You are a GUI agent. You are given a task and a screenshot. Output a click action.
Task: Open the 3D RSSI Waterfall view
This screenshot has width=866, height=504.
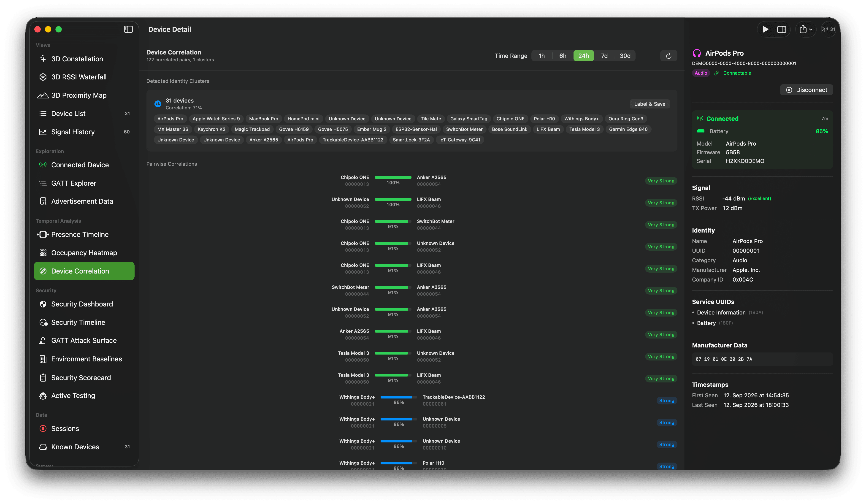tap(84, 77)
